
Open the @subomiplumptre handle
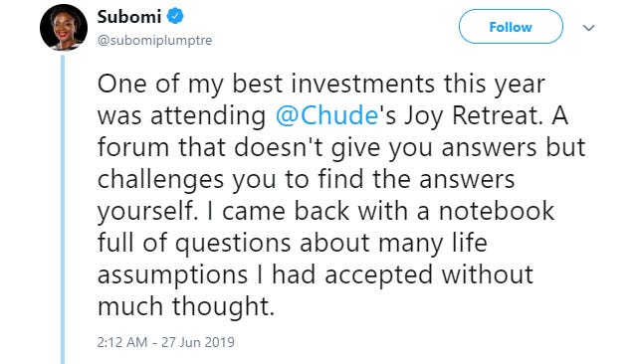154,41
